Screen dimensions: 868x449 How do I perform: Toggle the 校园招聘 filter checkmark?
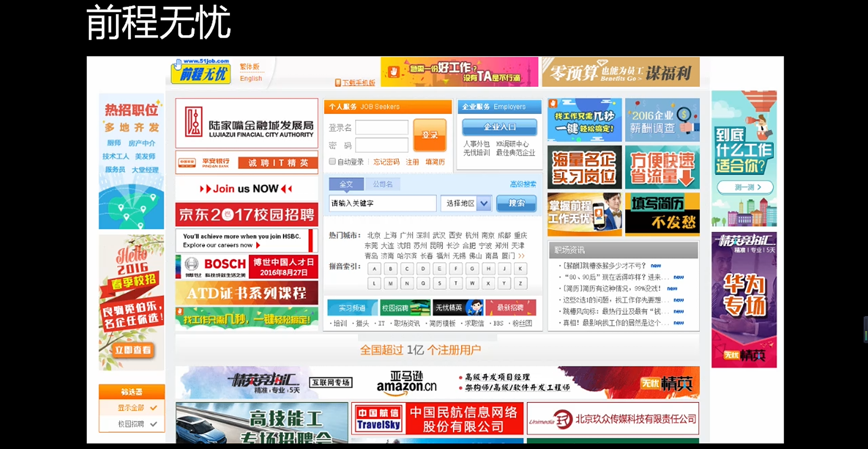tap(153, 424)
